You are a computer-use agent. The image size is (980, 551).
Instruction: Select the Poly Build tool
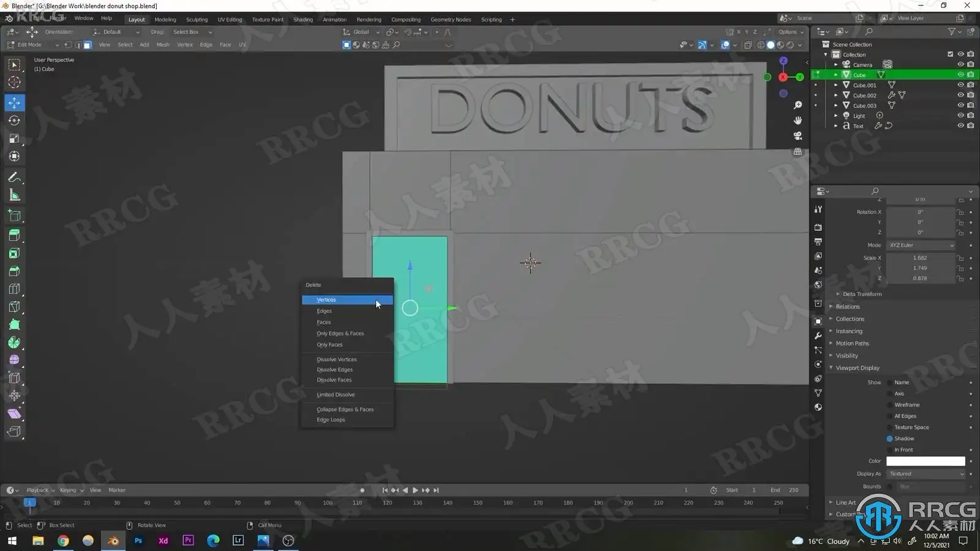pos(14,324)
